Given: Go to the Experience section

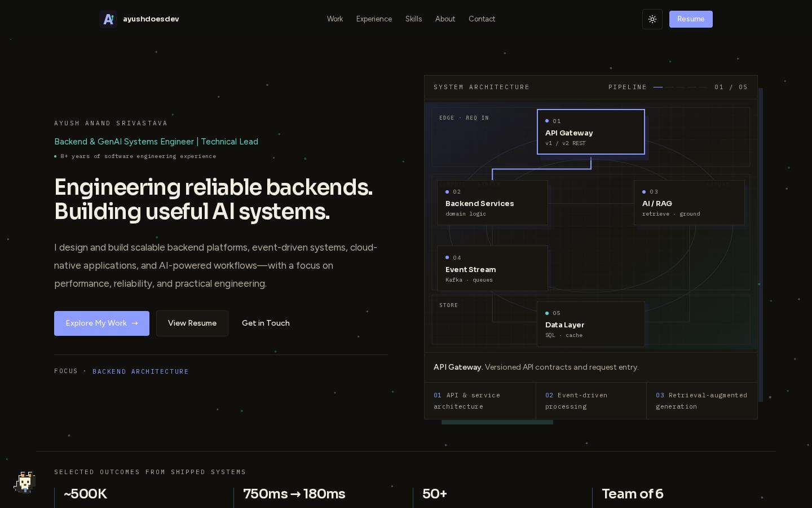Looking at the screenshot, I should coord(374,19).
